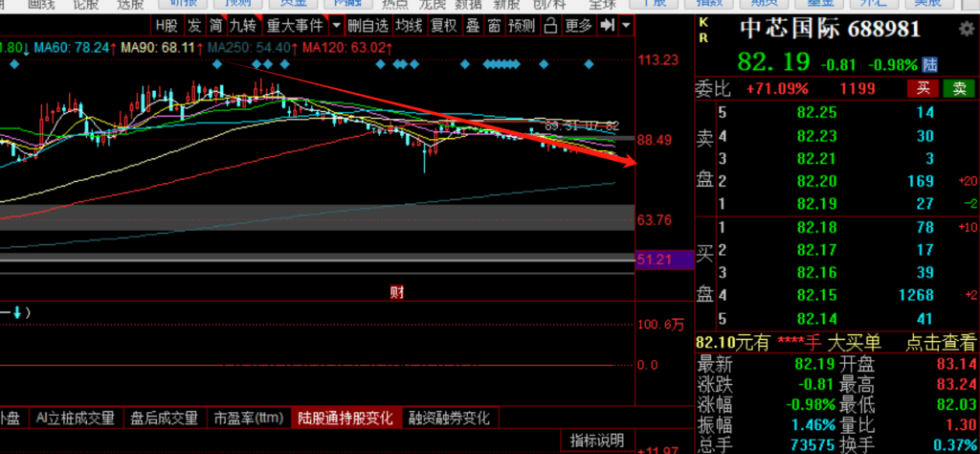Click the padlock lock icon in toolbar
The width and height of the screenshot is (980, 454).
[x=550, y=26]
